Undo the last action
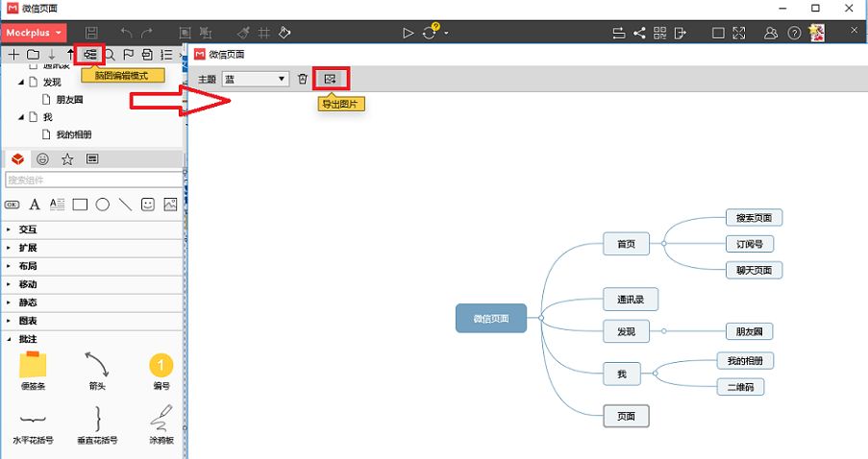Image resolution: width=868 pixels, height=459 pixels. (127, 34)
